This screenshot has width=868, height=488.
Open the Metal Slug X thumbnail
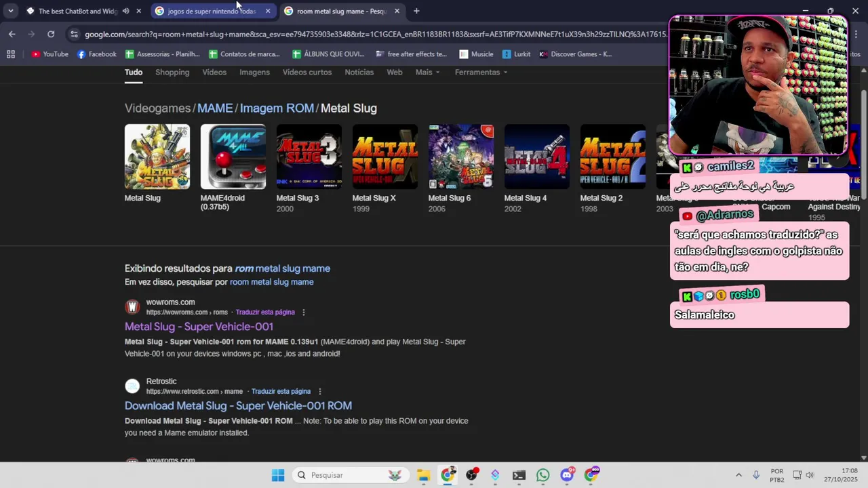[385, 157]
